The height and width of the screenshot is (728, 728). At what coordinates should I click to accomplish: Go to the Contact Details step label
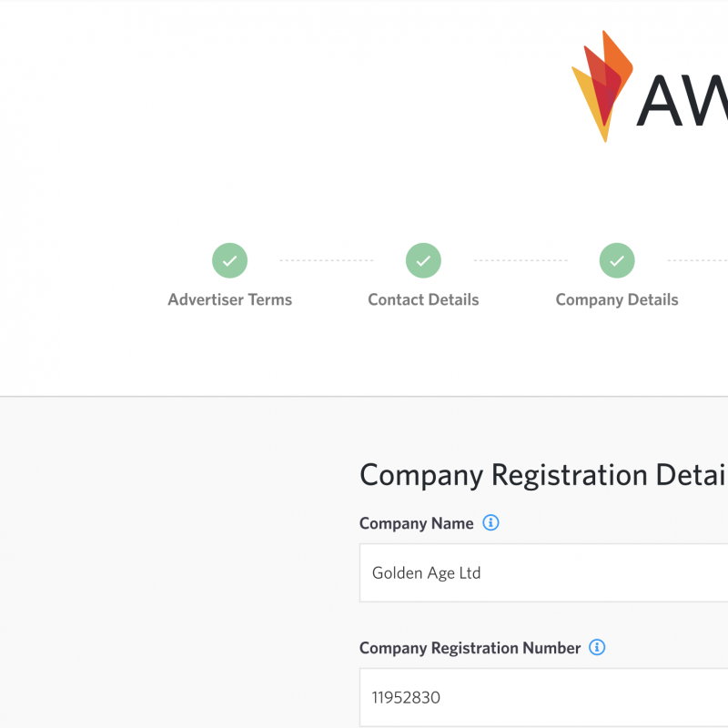point(423,299)
